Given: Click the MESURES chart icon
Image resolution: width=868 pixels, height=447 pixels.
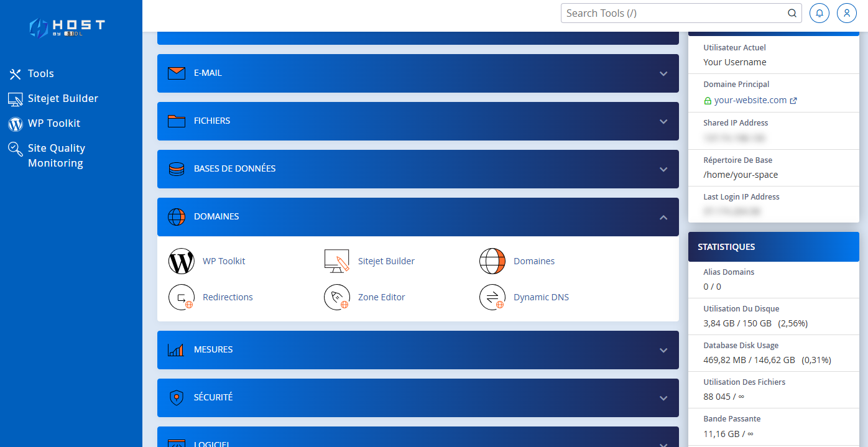Looking at the screenshot, I should point(176,350).
